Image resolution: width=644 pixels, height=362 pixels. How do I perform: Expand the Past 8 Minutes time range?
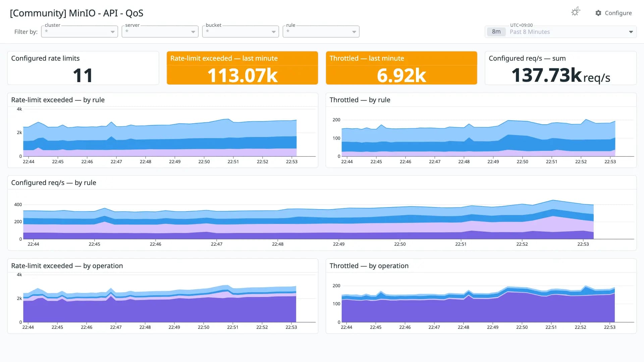[560, 32]
